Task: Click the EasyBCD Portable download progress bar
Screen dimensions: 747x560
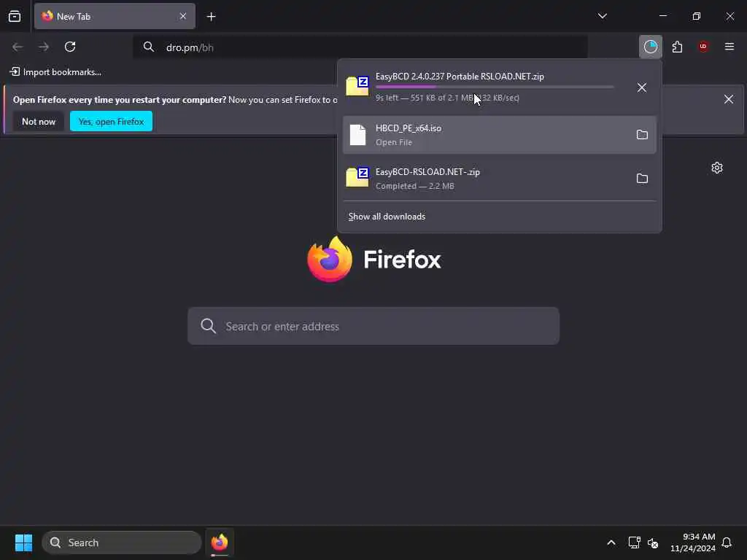Action: 495,87
